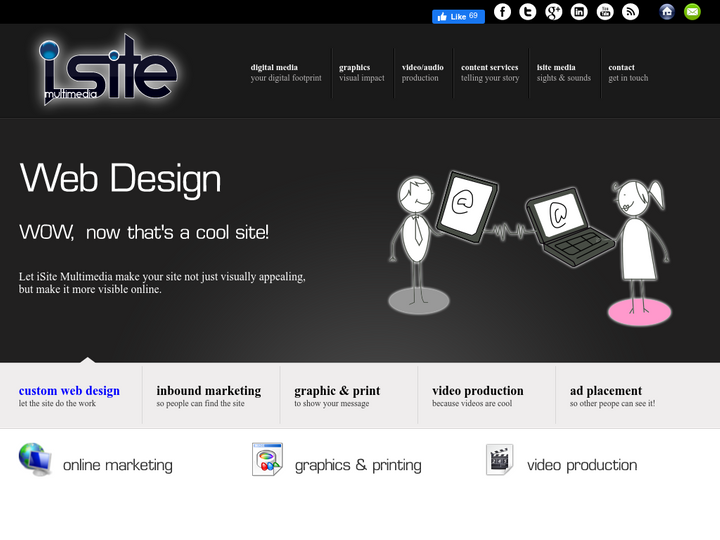The height and width of the screenshot is (540, 720).
Task: Select the custom web design tab
Action: click(x=70, y=395)
